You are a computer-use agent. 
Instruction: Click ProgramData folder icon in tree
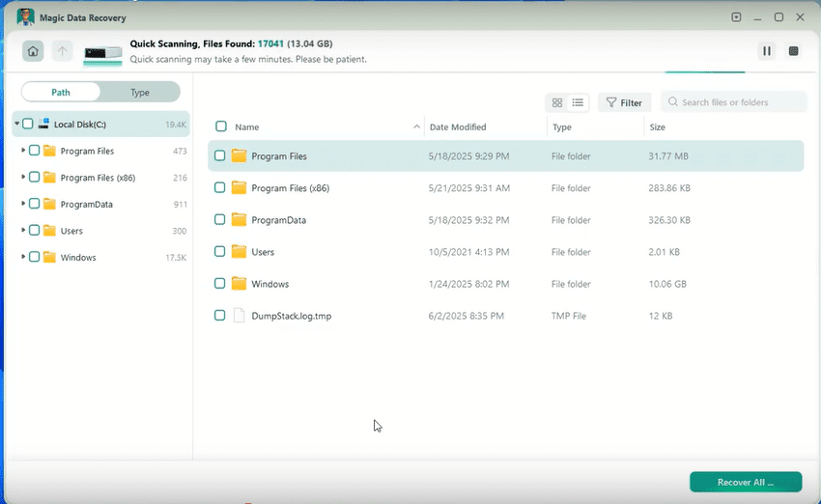(x=49, y=204)
